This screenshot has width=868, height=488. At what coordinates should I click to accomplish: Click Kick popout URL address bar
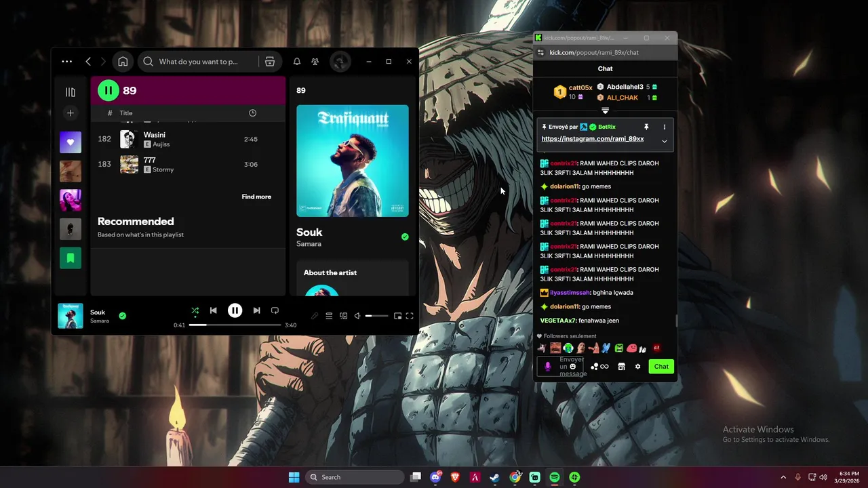click(594, 53)
